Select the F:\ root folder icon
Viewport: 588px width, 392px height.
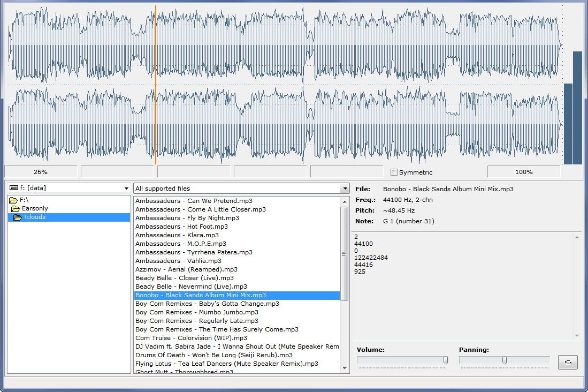14,200
